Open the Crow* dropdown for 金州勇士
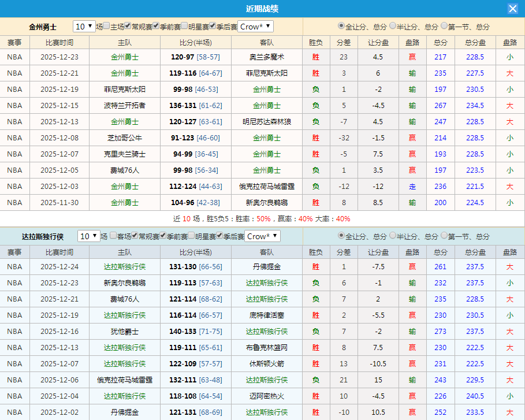This screenshot has width=525, height=420. pyautogui.click(x=254, y=26)
